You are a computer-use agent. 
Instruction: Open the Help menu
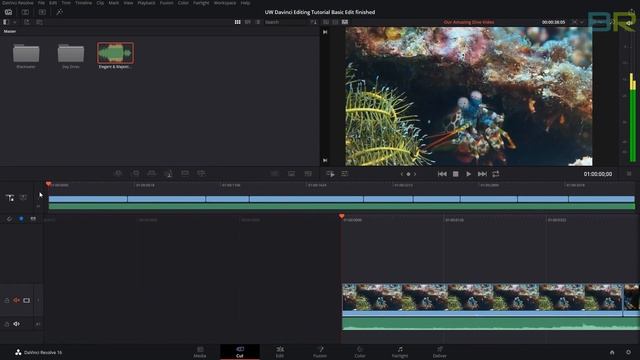245,3
